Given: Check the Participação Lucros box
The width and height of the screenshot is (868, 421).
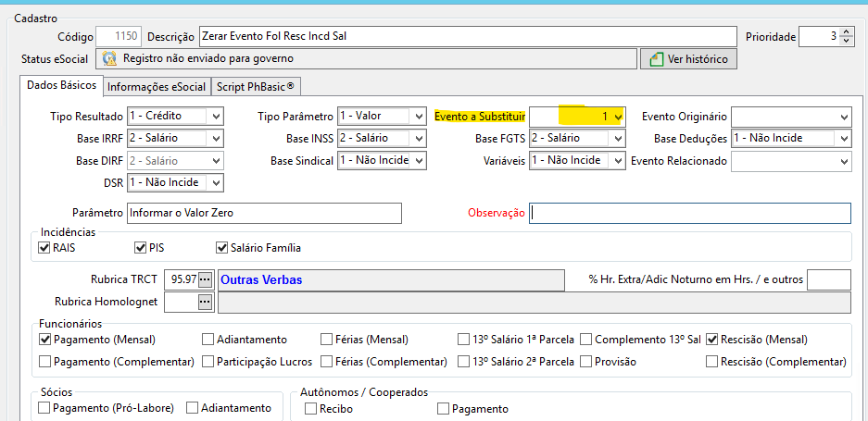Looking at the screenshot, I should (x=208, y=362).
